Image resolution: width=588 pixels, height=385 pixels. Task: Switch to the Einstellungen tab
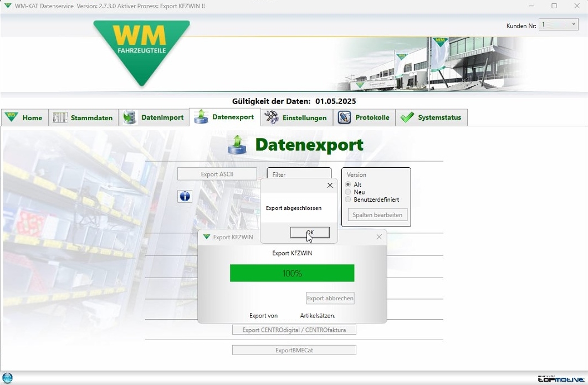pyautogui.click(x=296, y=117)
